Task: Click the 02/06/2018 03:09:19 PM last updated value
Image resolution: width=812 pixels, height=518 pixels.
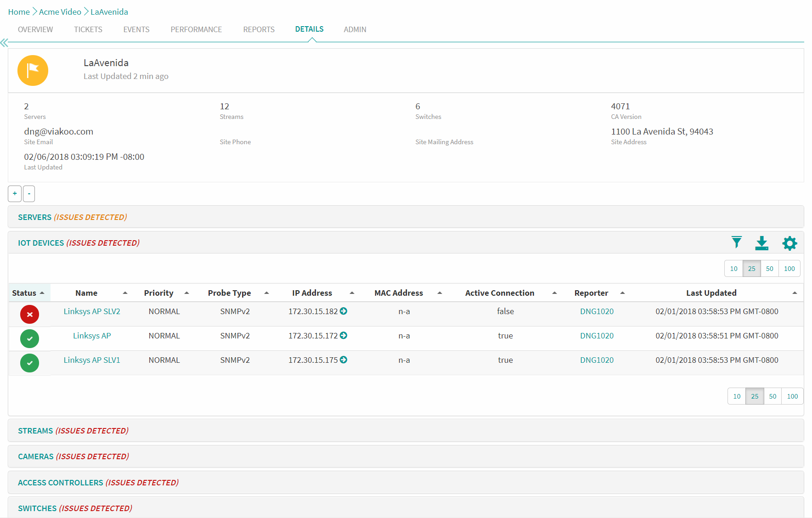Action: (84, 157)
